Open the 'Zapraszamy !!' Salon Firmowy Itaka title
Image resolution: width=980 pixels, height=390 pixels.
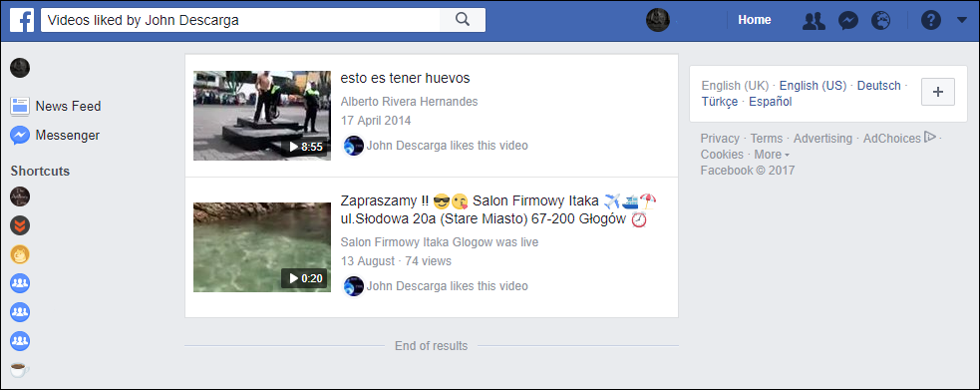[498, 210]
